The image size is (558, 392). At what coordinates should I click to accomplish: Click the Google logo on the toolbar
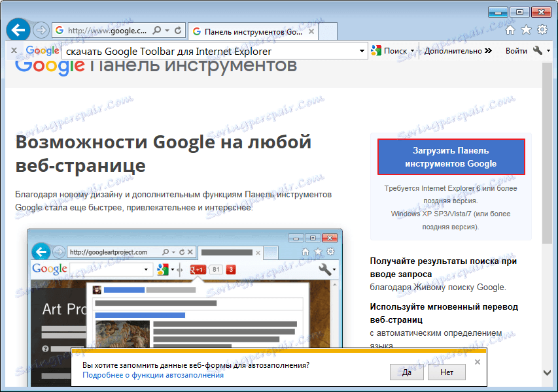tap(43, 50)
